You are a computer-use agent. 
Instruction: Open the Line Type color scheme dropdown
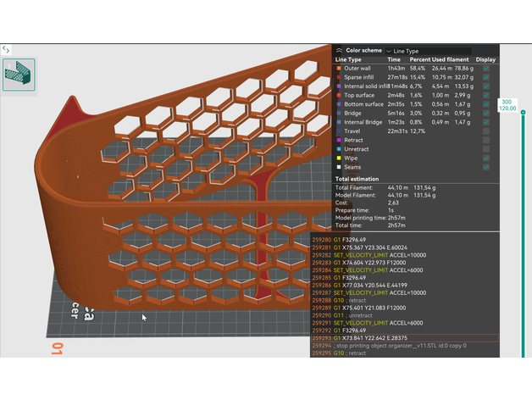click(x=428, y=51)
